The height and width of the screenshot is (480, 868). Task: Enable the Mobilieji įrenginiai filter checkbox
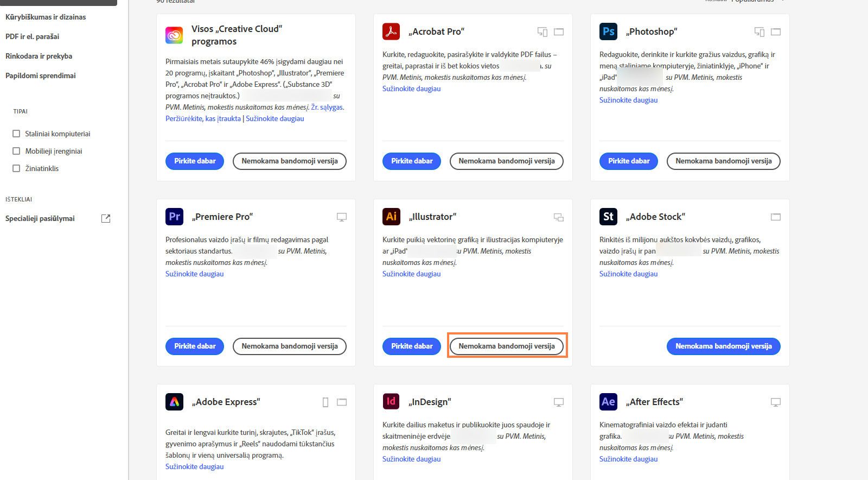coord(16,151)
